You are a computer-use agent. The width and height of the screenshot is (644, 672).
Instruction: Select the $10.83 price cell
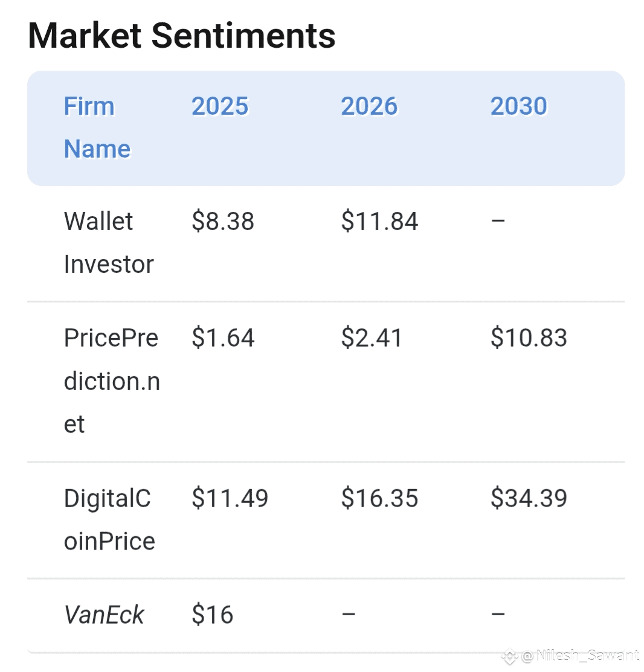(529, 338)
